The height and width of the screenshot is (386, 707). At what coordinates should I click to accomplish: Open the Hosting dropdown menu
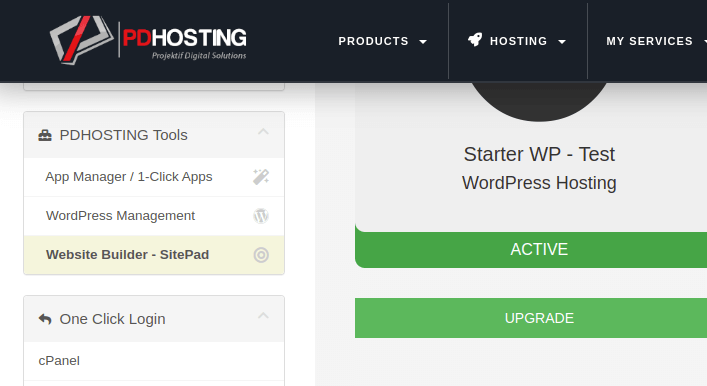[x=517, y=41]
